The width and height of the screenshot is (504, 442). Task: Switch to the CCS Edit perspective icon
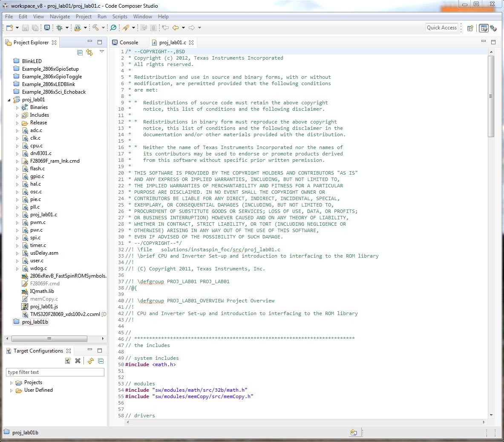click(x=484, y=28)
